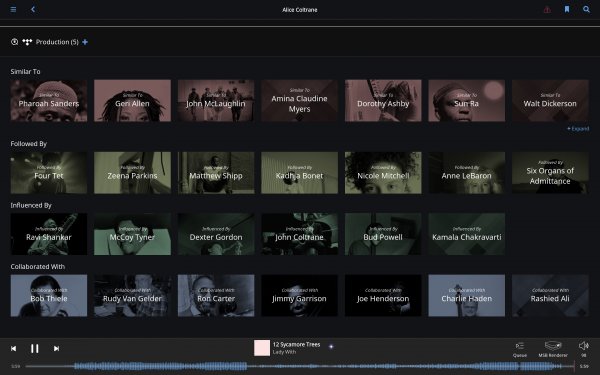Open Zeena Parkins artist card
The image size is (600, 375).
click(x=132, y=173)
